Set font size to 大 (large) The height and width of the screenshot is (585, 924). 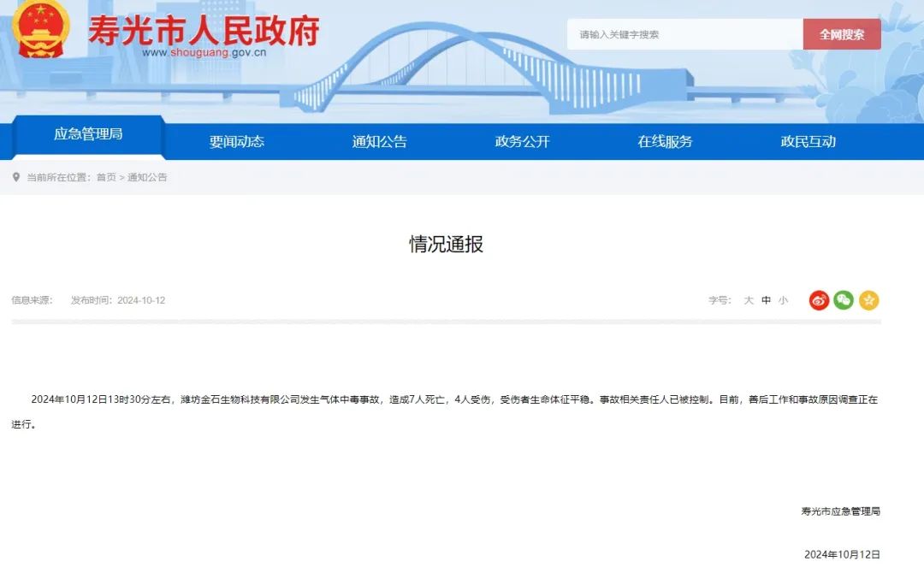[749, 300]
